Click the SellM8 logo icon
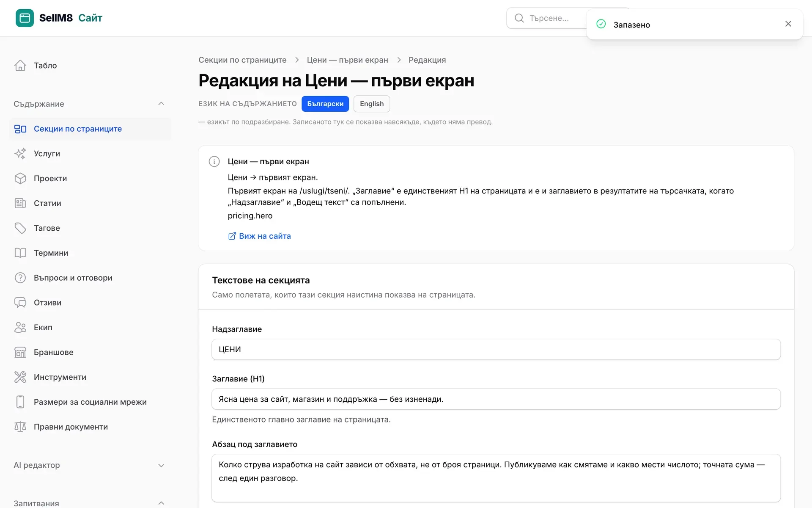 click(x=25, y=18)
